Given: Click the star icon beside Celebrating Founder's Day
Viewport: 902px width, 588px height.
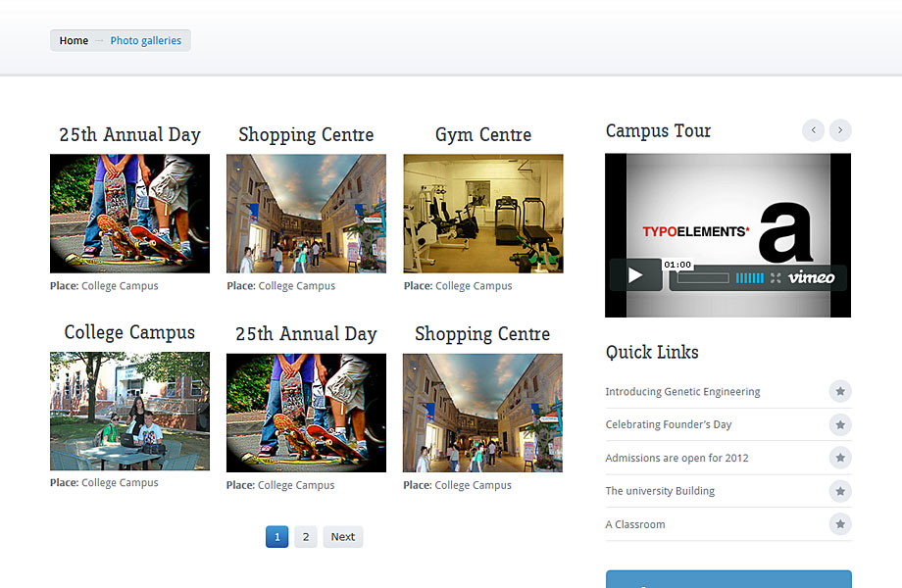Looking at the screenshot, I should point(840,424).
